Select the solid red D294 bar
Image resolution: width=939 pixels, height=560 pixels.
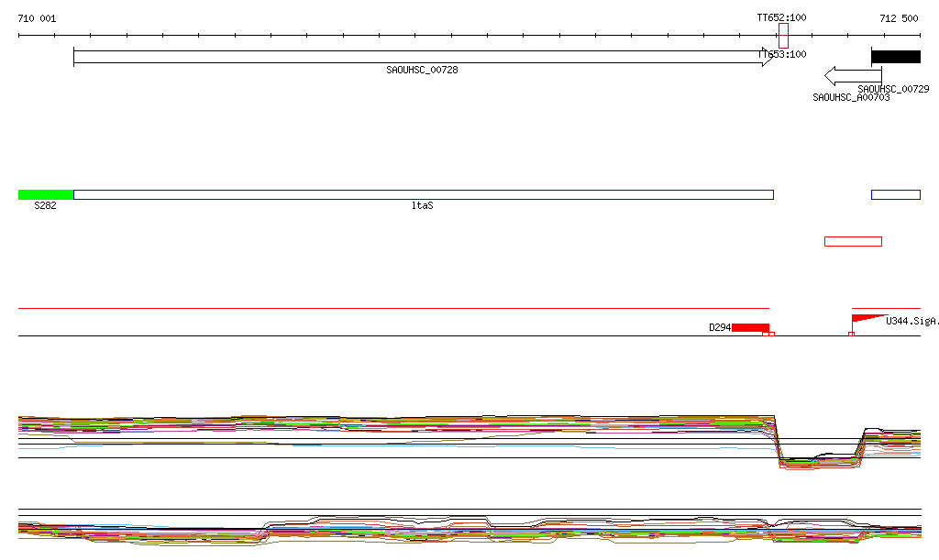click(750, 327)
